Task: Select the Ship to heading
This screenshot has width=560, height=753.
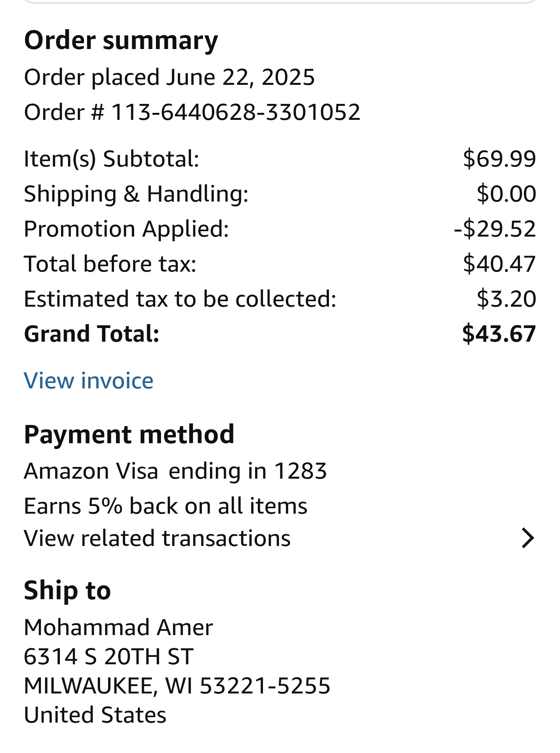Action: pos(67,590)
